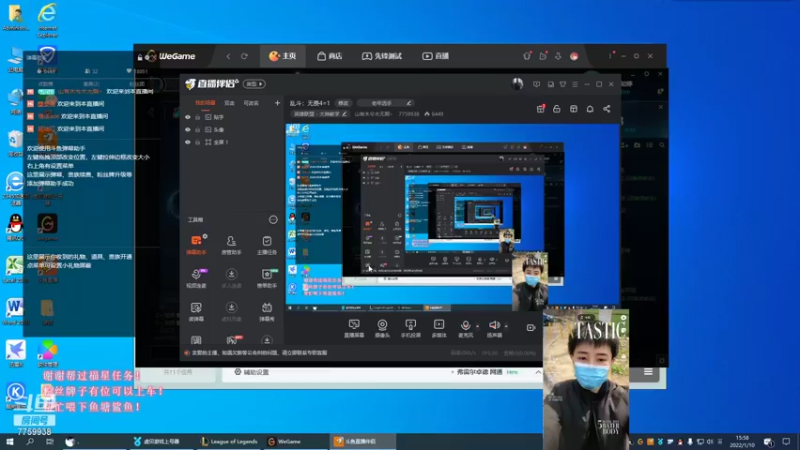Open the QQ penguin desktop icon
The width and height of the screenshot is (800, 450).
(x=15, y=228)
